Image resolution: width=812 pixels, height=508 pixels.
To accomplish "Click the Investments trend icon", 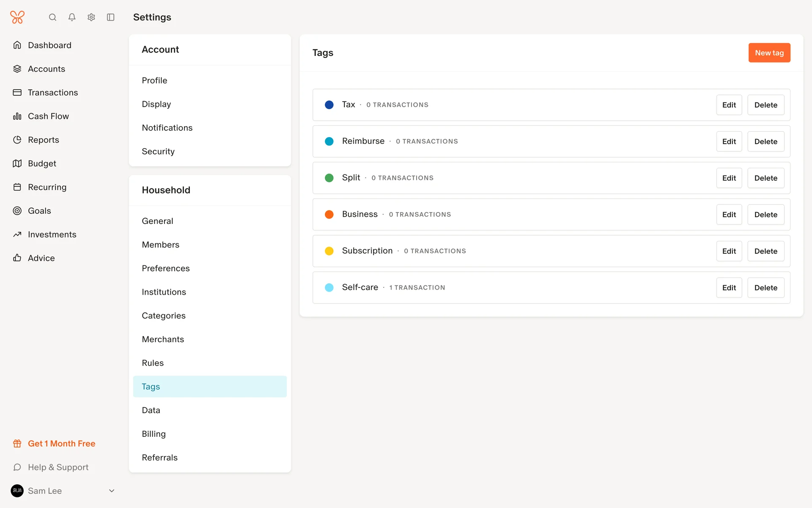I will click(x=17, y=235).
